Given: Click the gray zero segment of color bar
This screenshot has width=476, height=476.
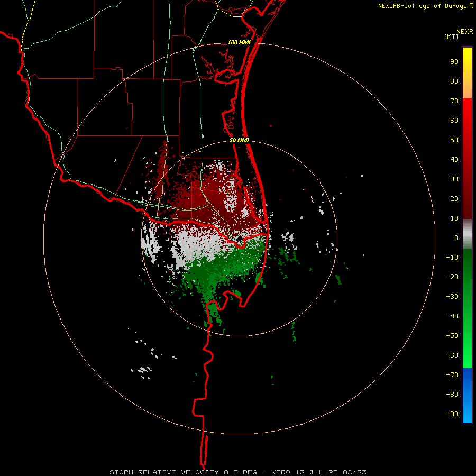Looking at the screenshot, I should [x=467, y=234].
